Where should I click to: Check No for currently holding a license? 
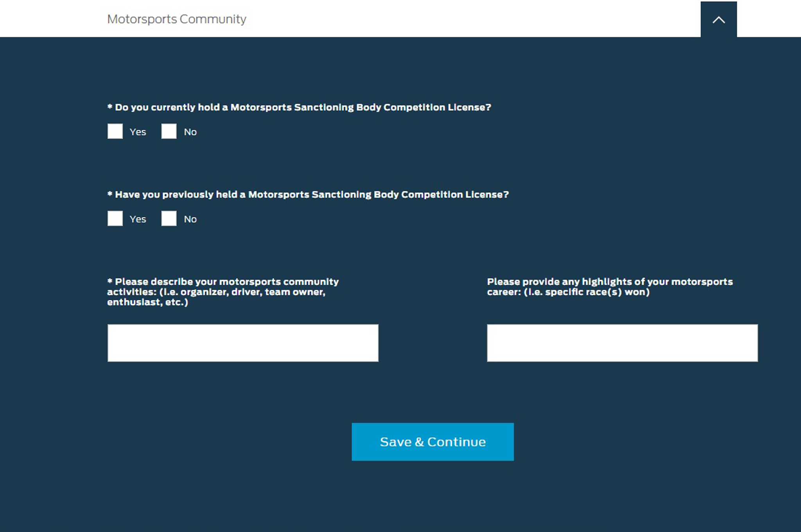click(x=169, y=131)
